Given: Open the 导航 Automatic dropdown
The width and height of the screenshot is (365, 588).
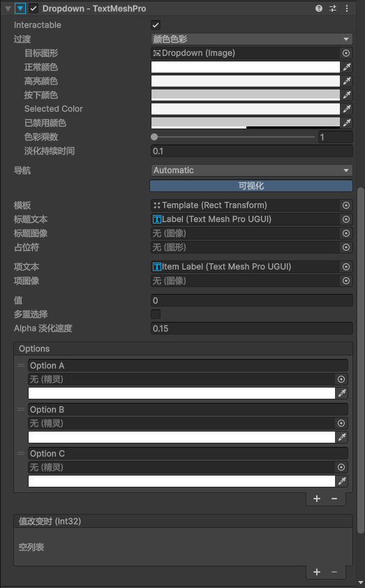Looking at the screenshot, I should [251, 170].
